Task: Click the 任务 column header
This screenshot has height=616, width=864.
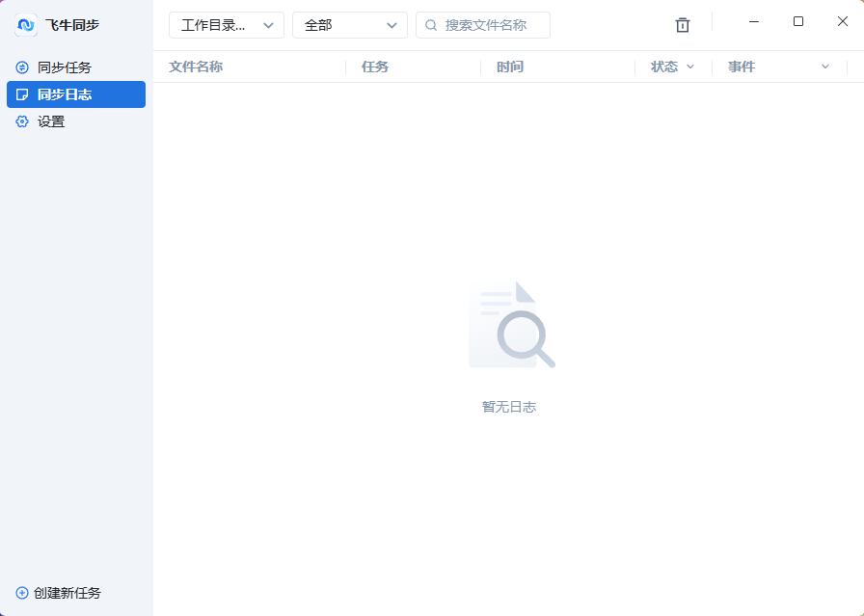Action: pyautogui.click(x=375, y=67)
